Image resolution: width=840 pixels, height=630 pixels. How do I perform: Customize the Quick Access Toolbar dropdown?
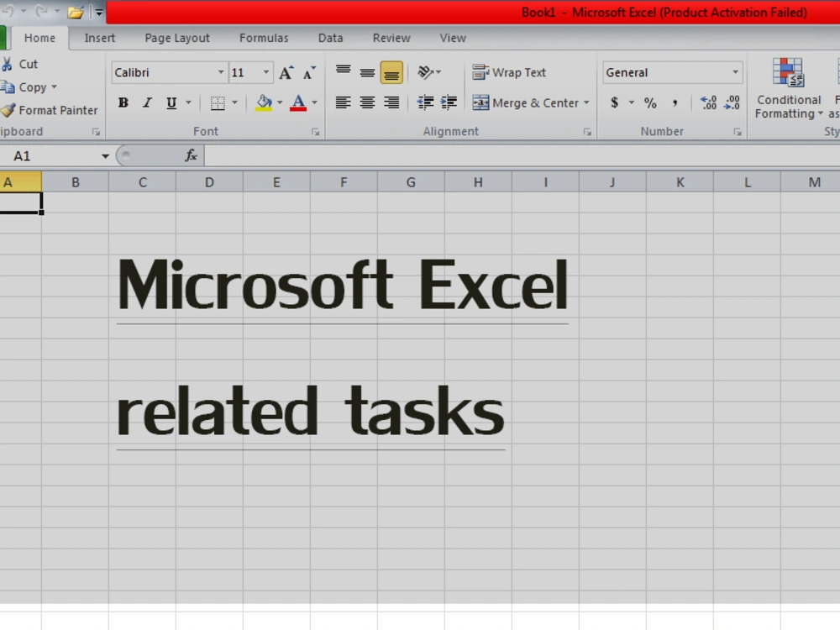(x=99, y=12)
